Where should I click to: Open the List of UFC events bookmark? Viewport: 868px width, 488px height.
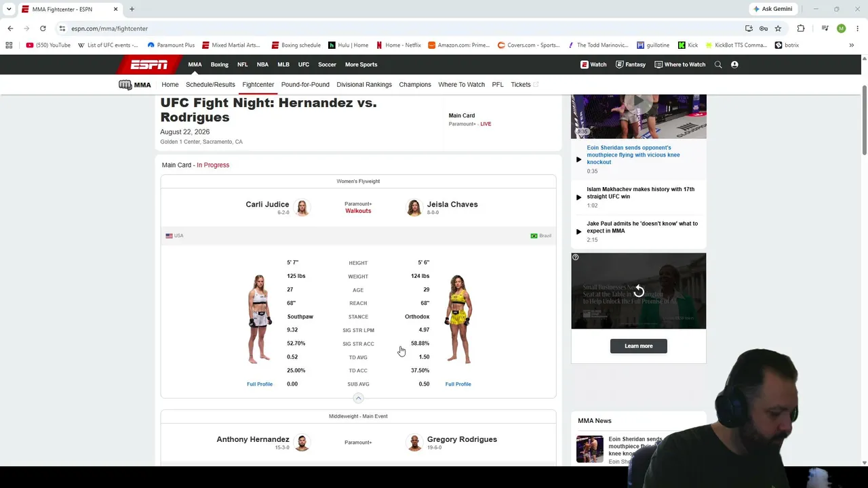[108, 45]
